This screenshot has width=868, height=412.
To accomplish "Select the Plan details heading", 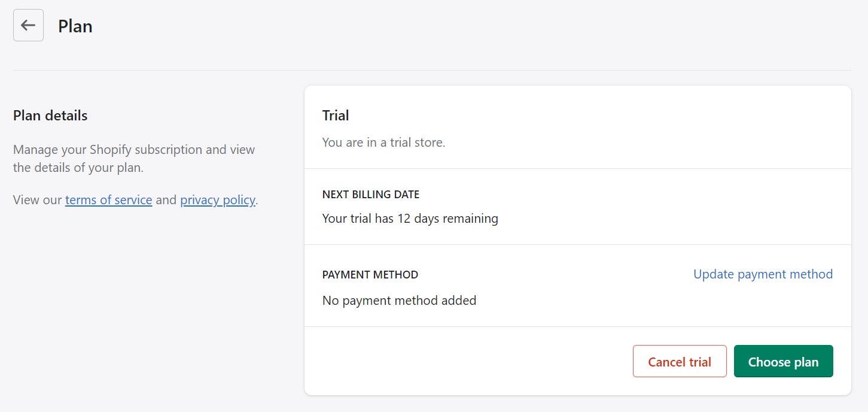I will [50, 115].
